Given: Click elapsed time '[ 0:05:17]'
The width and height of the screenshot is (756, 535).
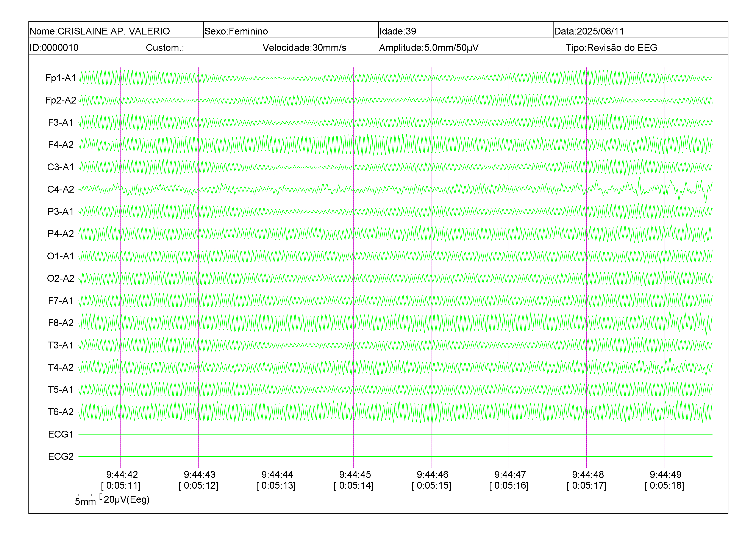Looking at the screenshot, I should pyautogui.click(x=587, y=486).
